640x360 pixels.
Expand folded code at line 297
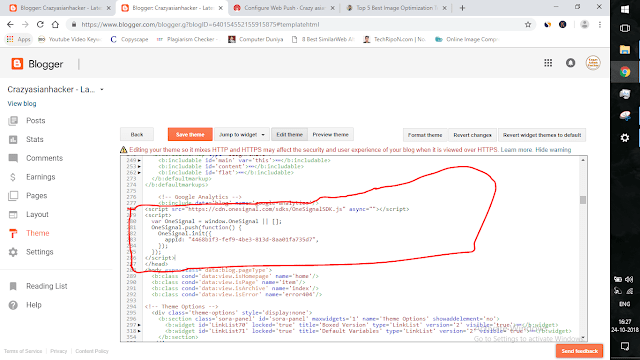click(139, 325)
